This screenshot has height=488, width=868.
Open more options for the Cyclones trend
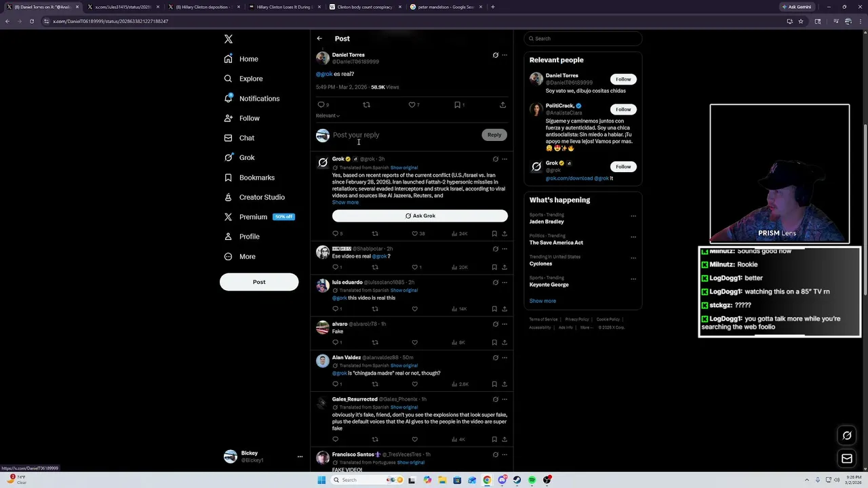point(633,258)
